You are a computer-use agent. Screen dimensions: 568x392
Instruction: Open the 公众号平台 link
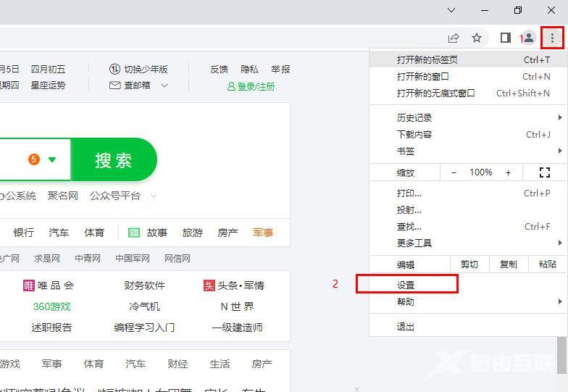coord(115,196)
